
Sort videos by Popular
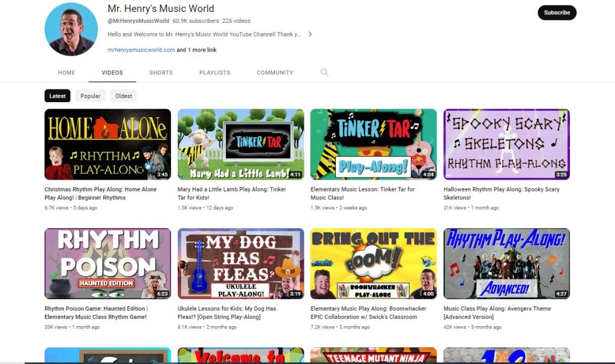[x=91, y=96]
